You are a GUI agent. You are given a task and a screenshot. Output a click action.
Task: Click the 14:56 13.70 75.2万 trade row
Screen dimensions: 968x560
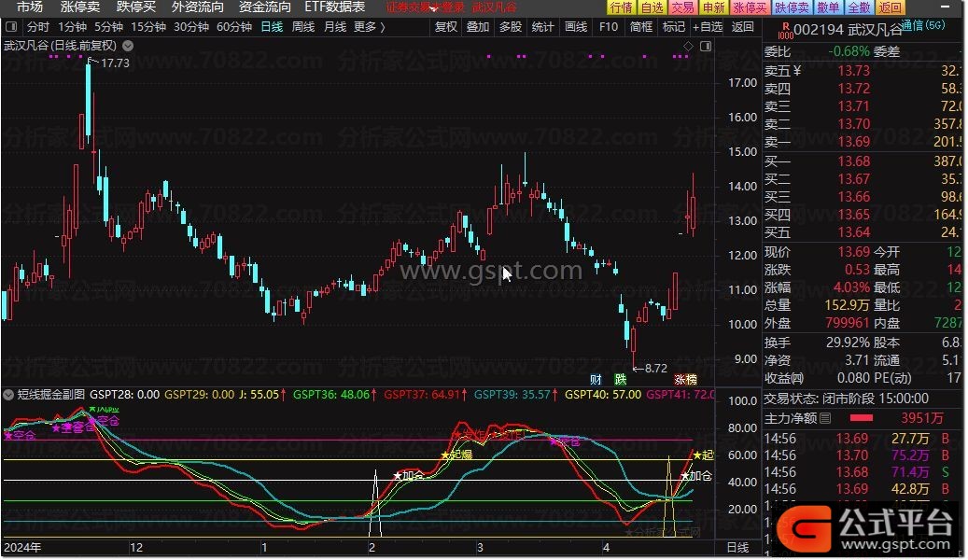point(860,455)
